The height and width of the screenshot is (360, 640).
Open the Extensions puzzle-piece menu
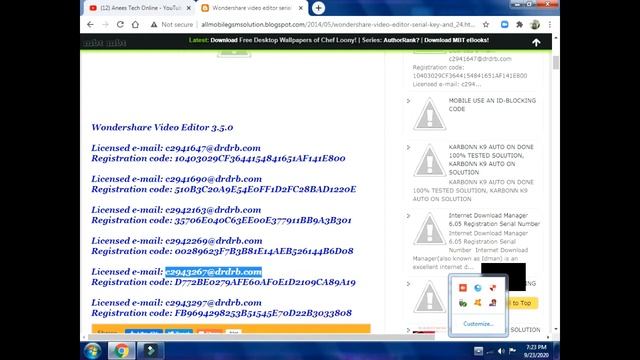click(x=519, y=24)
